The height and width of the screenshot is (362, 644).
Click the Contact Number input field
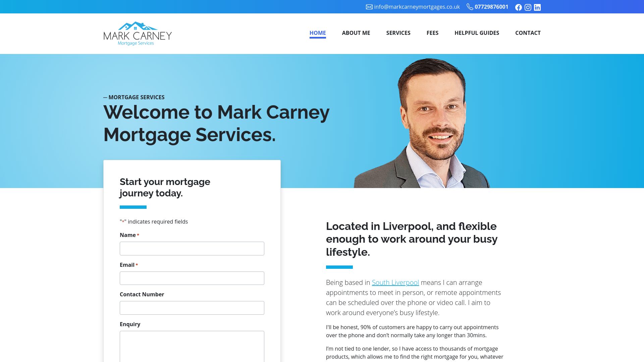[192, 308]
